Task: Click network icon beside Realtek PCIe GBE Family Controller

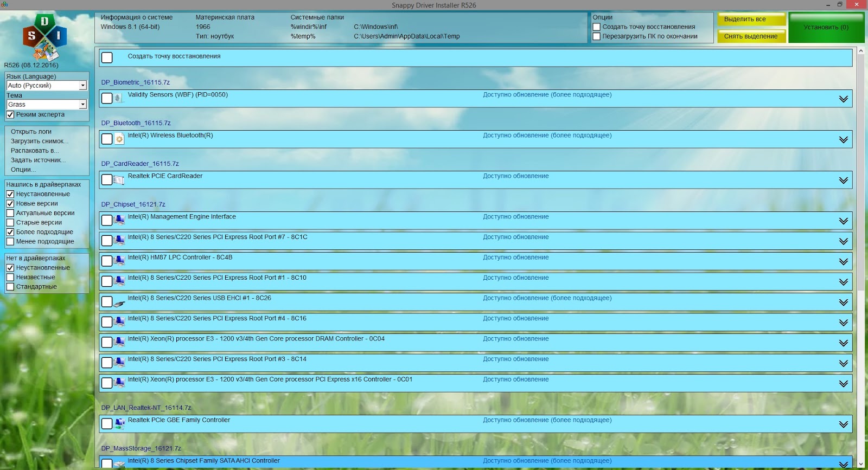Action: pyautogui.click(x=119, y=423)
